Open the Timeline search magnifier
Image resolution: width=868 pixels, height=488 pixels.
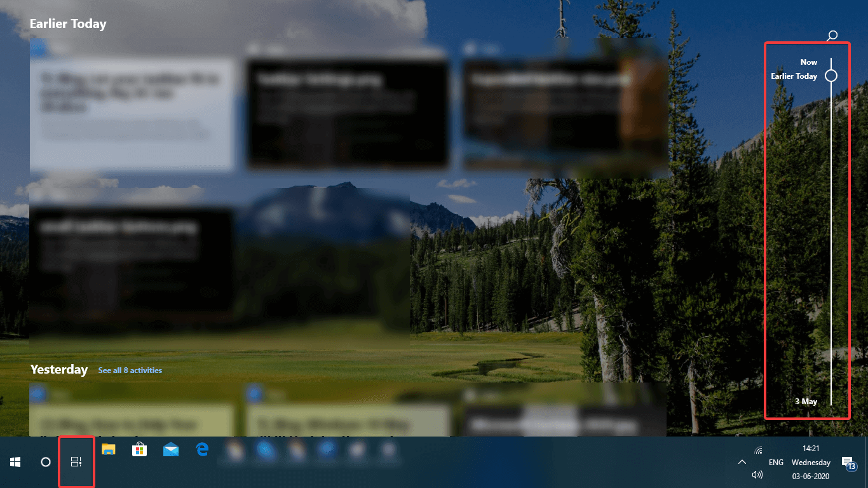pyautogui.click(x=832, y=36)
